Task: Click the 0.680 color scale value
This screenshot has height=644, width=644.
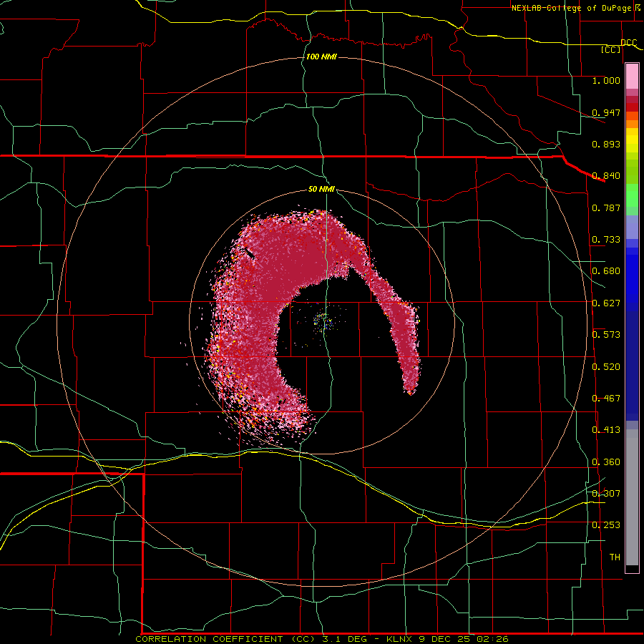Action: point(606,271)
